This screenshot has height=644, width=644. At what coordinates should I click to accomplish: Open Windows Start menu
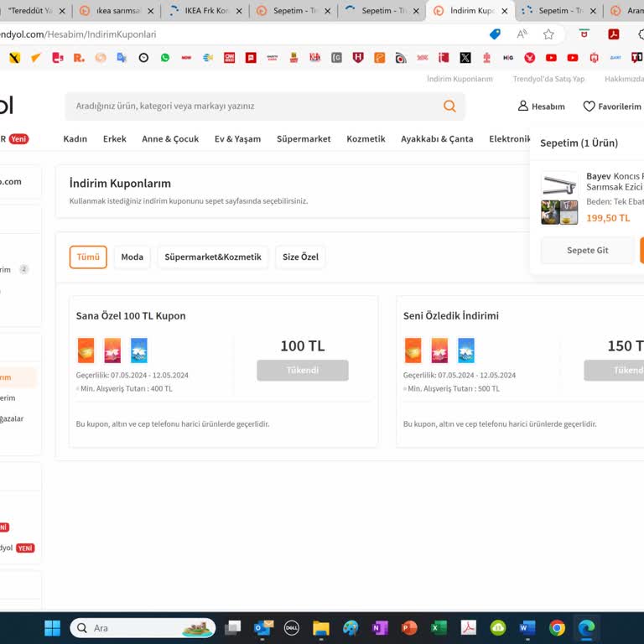click(52, 627)
